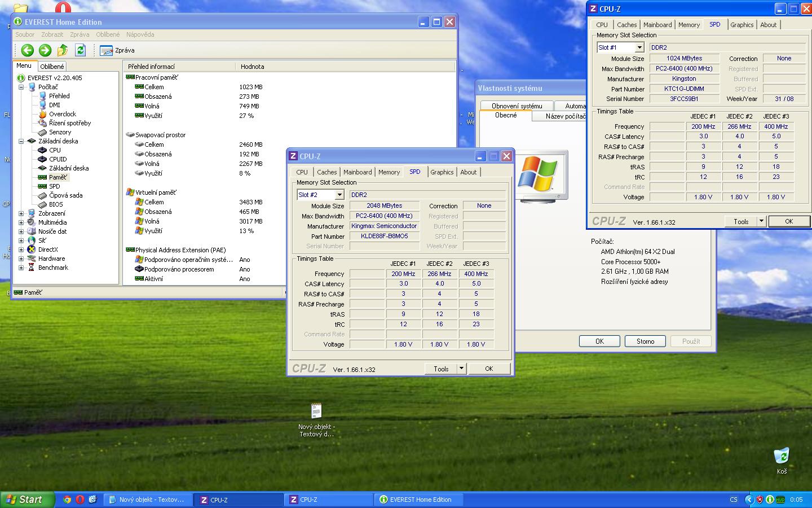
Task: Expand the Zobrazení tree node
Action: [x=21, y=213]
